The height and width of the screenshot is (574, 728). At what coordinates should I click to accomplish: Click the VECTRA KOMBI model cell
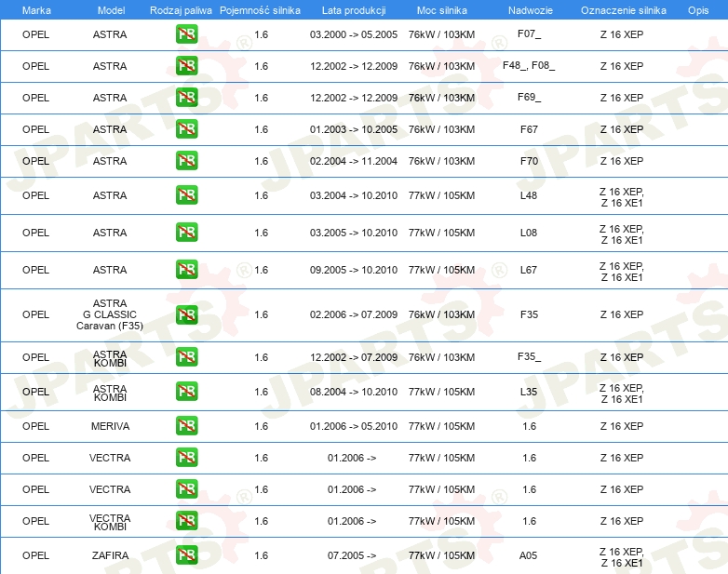pos(110,522)
